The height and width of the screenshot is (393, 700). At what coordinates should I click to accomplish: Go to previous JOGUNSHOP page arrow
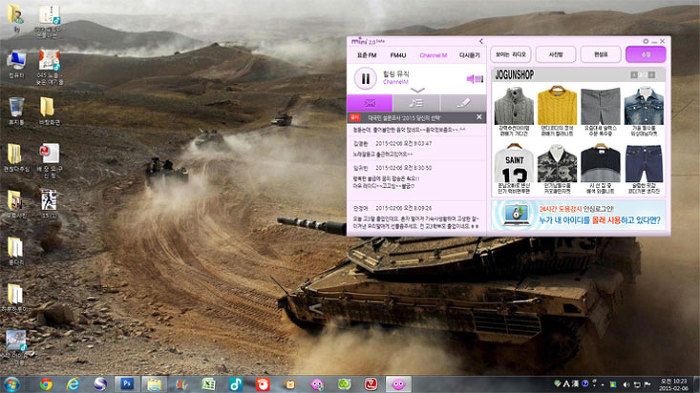(634, 75)
